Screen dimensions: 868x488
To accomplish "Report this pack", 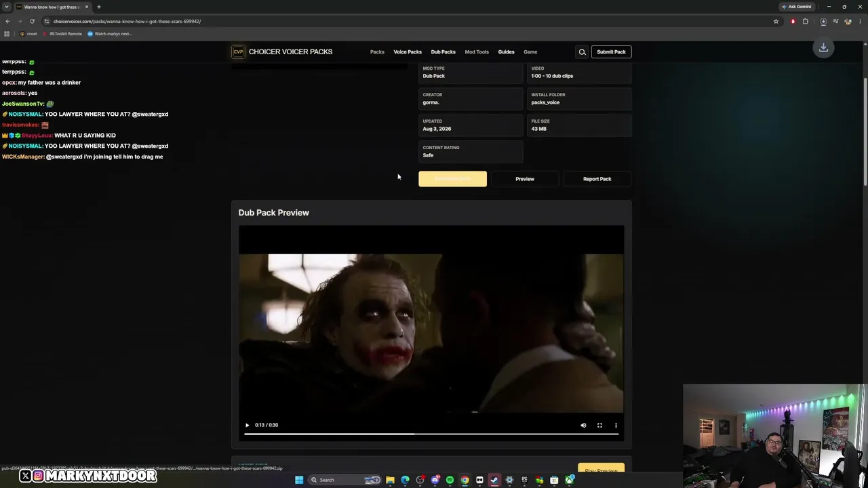I will [x=597, y=179].
